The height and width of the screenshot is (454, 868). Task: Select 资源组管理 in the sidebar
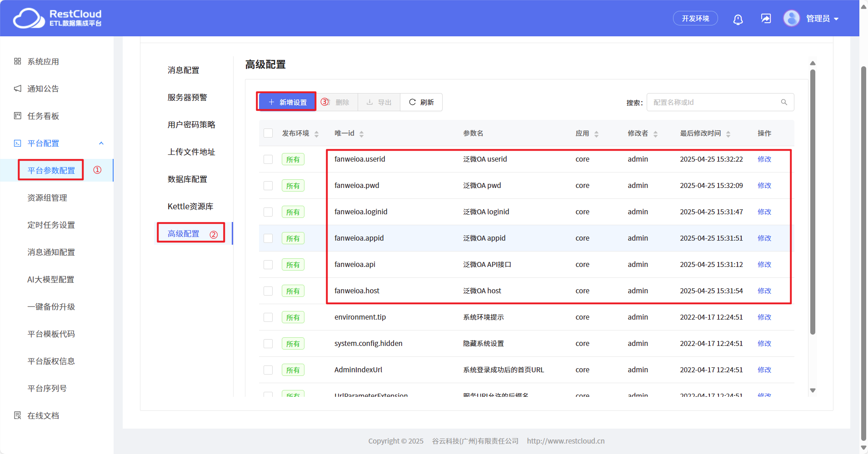click(47, 198)
